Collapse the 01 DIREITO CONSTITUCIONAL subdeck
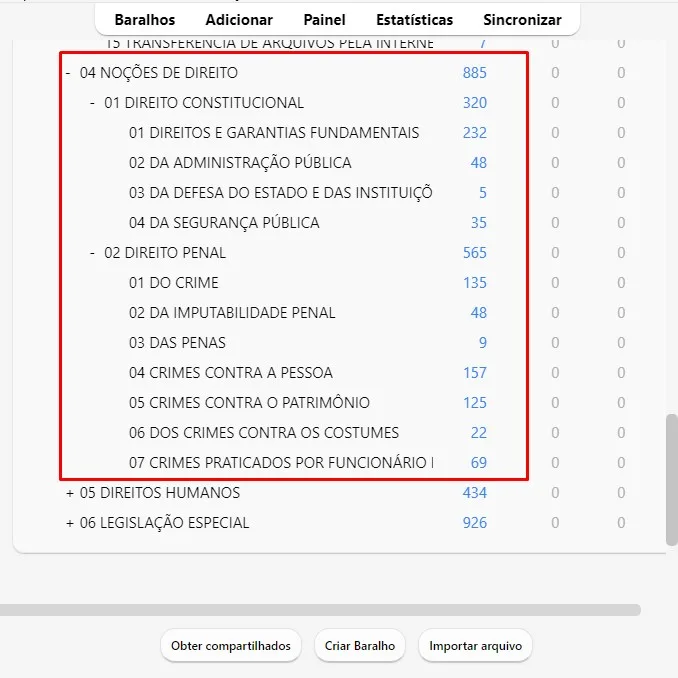 pos(92,103)
